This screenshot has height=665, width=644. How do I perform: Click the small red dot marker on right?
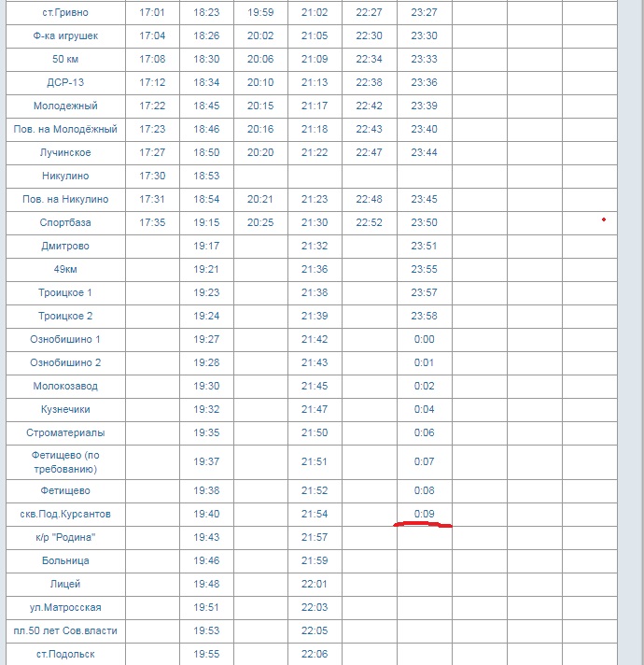[604, 219]
